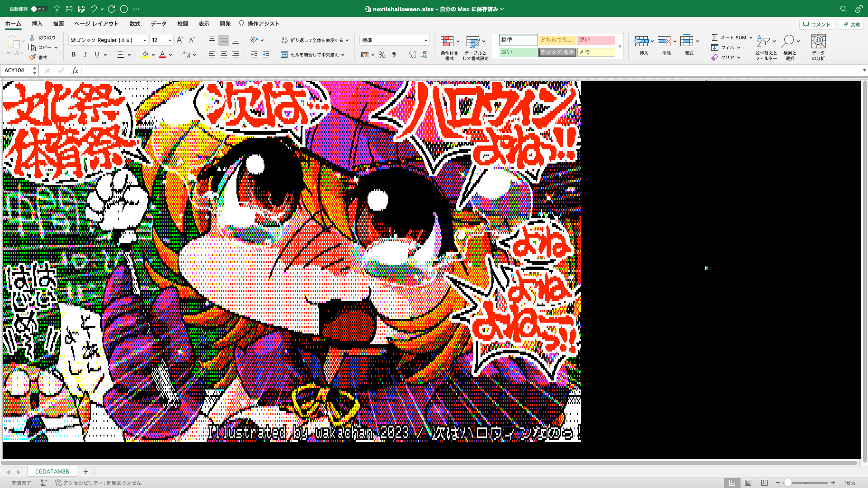Switch to 数式 (Formulas) tab
This screenshot has height=488, width=868.
pos(135,23)
